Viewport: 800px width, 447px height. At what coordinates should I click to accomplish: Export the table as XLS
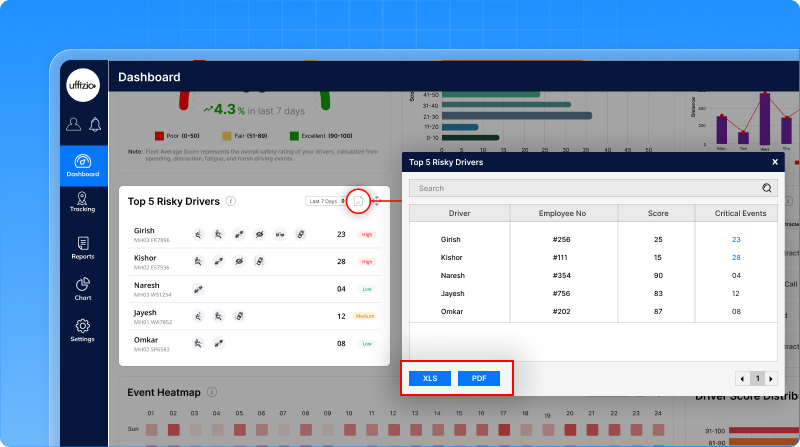pos(430,378)
